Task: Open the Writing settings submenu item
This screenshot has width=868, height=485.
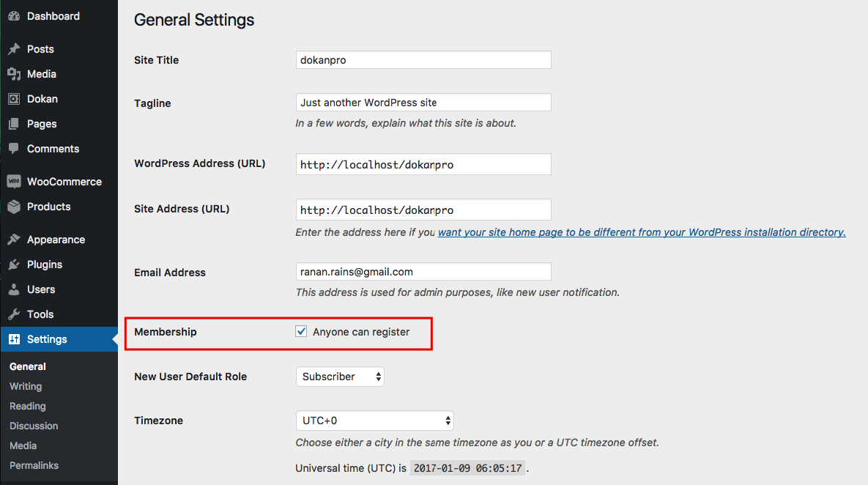Action: tap(26, 386)
